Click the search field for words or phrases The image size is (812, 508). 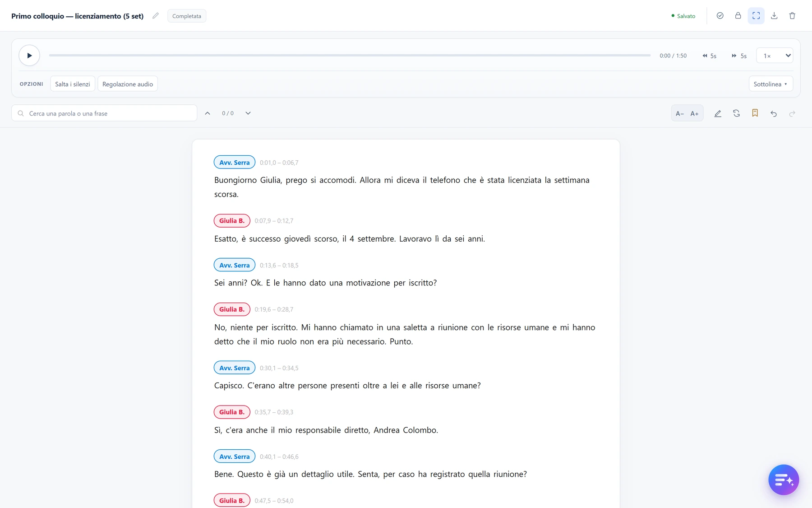coord(104,113)
